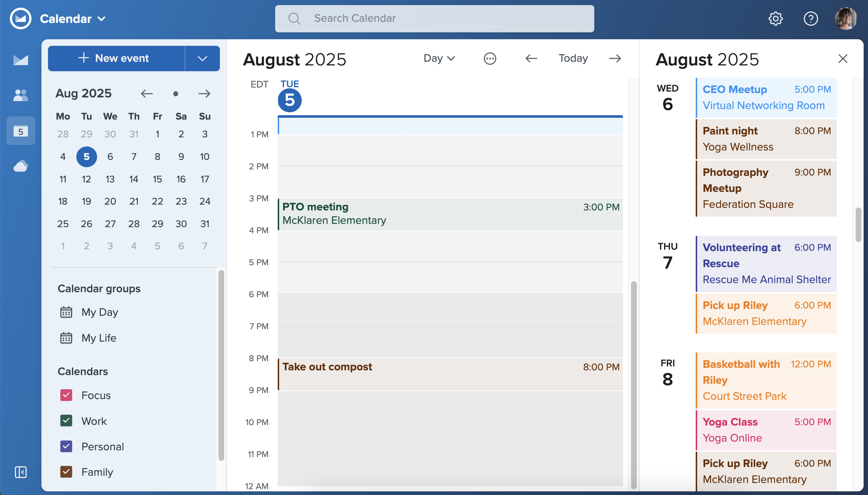The height and width of the screenshot is (495, 868).
Task: Open the Cloud storage icon
Action: coord(21,166)
